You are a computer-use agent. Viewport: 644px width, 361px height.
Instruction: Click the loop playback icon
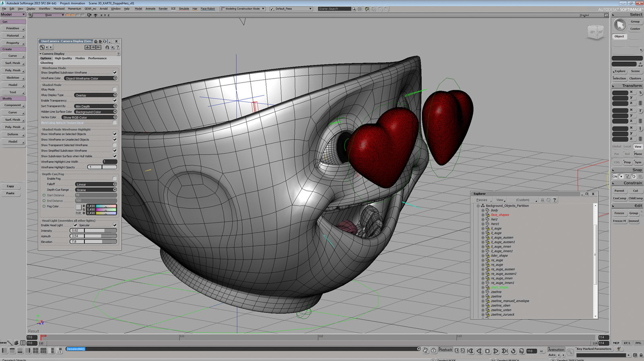pos(513,351)
